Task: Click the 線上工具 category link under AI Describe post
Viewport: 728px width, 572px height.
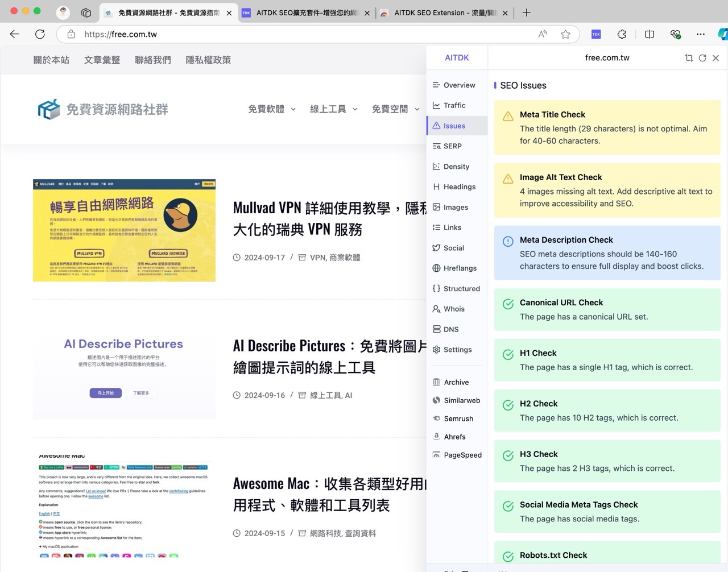Action: tap(325, 395)
